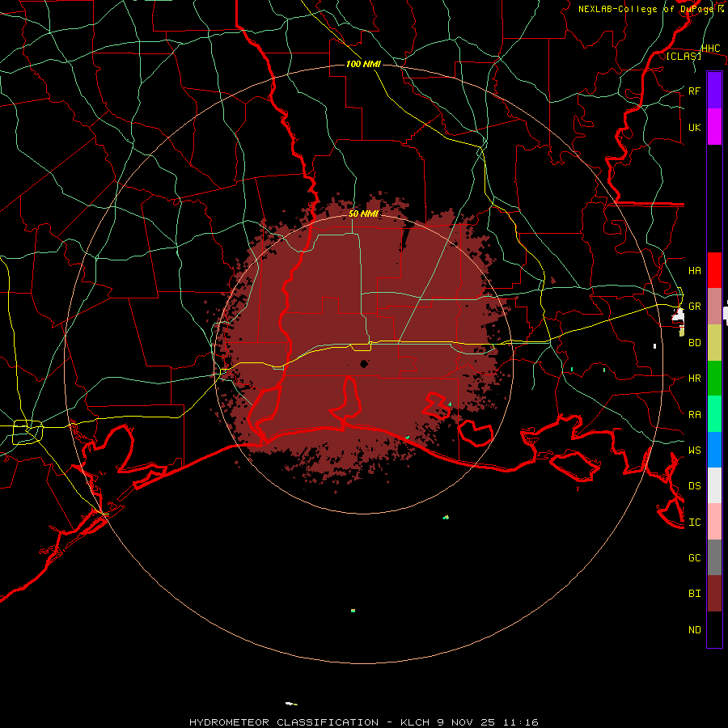The height and width of the screenshot is (728, 728).
Task: Click the white DS legend color swatch
Action: 714,485
